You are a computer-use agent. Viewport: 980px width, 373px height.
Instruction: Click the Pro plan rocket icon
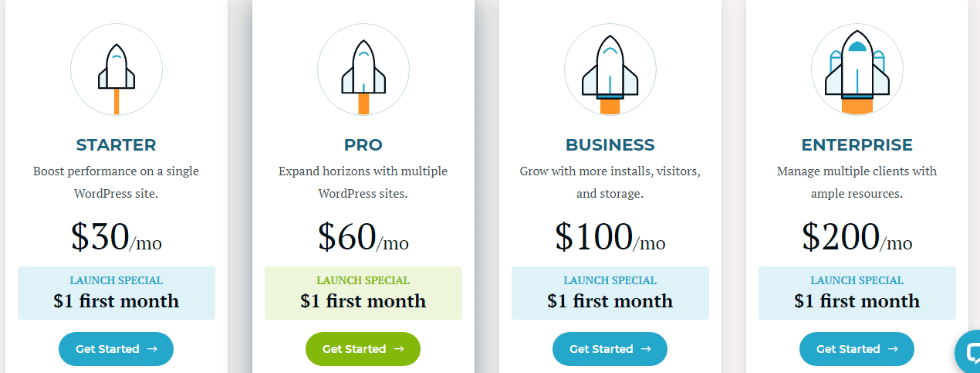[x=363, y=70]
